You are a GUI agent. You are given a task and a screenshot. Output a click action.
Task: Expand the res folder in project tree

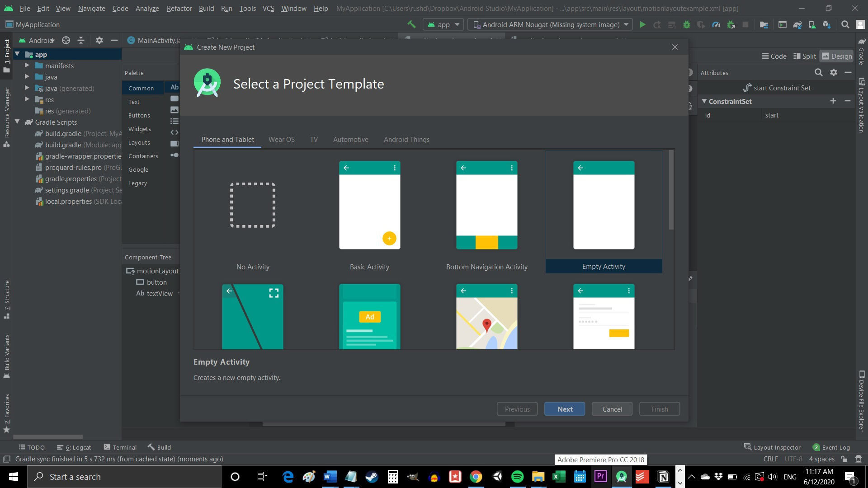click(x=27, y=99)
